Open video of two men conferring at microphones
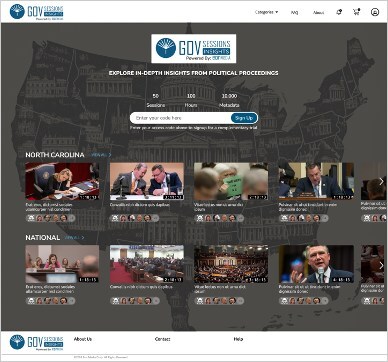This screenshot has width=388, height=362. [x=147, y=181]
